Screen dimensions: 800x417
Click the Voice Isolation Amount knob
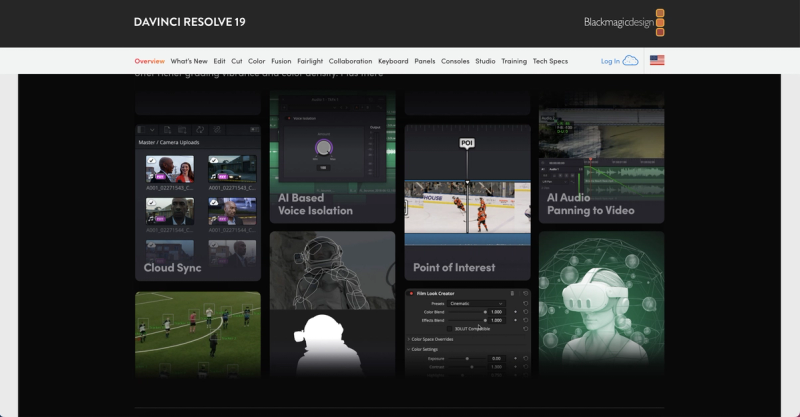pyautogui.click(x=323, y=148)
